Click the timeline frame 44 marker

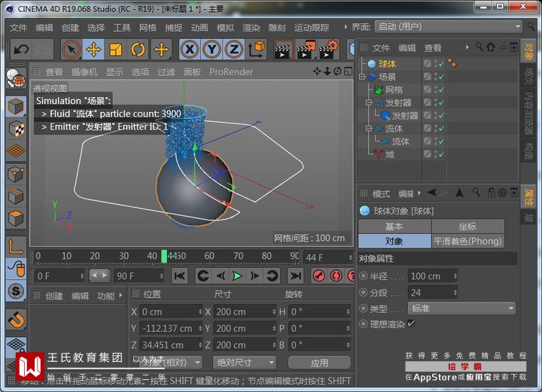point(164,257)
